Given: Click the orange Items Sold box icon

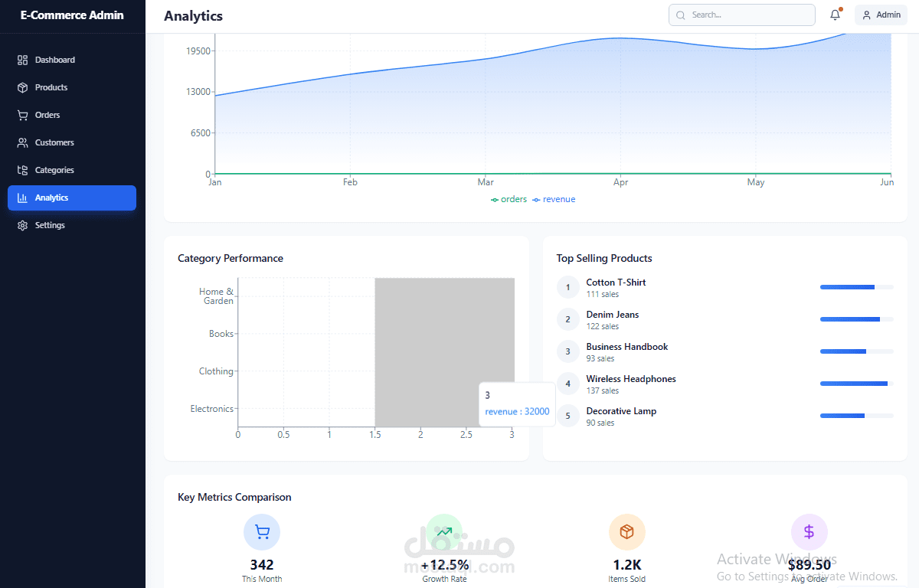Looking at the screenshot, I should coord(627,532).
